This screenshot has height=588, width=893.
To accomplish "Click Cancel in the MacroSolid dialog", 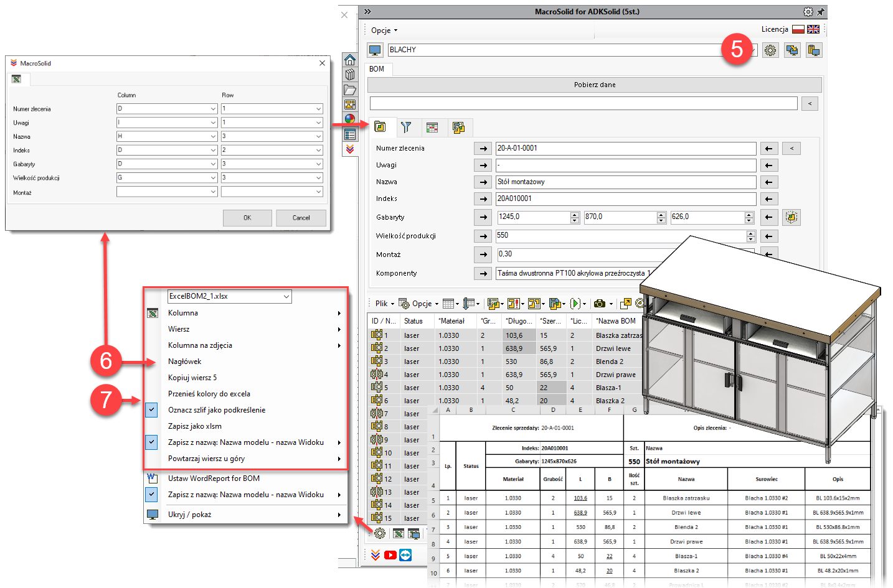I will pos(301,218).
